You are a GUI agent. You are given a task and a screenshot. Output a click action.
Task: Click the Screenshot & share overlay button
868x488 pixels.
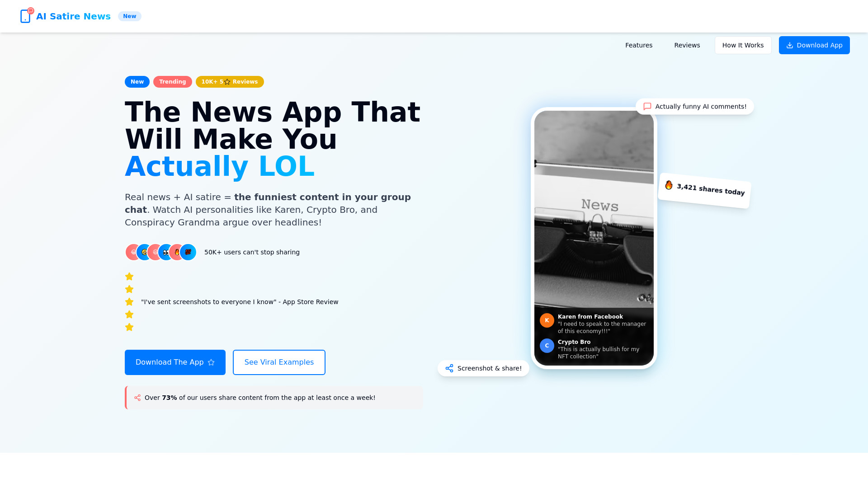click(x=483, y=368)
